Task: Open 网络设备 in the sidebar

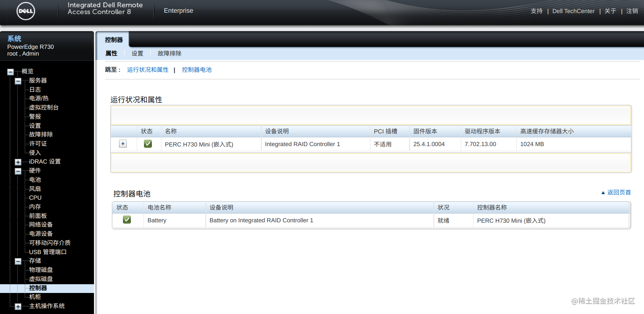Action: click(x=41, y=224)
